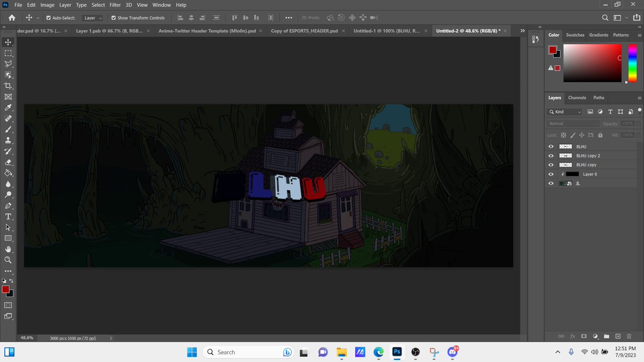Select the Rectangular Marquee tool
This screenshot has width=644, height=362.
tap(9, 53)
